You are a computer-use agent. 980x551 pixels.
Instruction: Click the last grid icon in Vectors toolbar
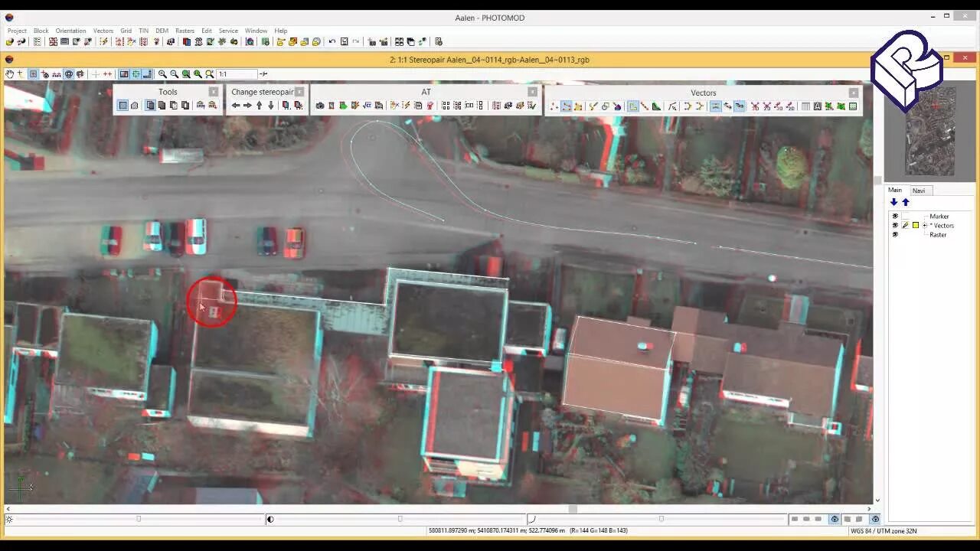point(853,106)
